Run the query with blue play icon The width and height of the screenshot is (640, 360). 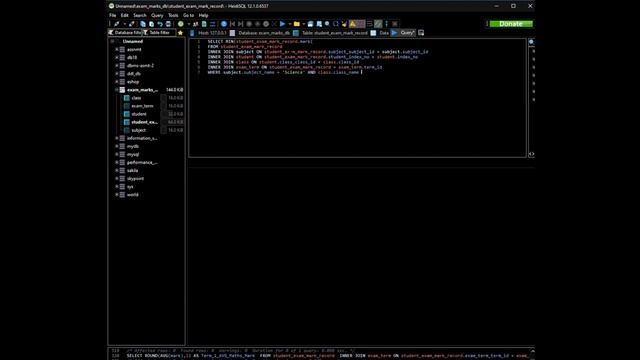point(282,24)
